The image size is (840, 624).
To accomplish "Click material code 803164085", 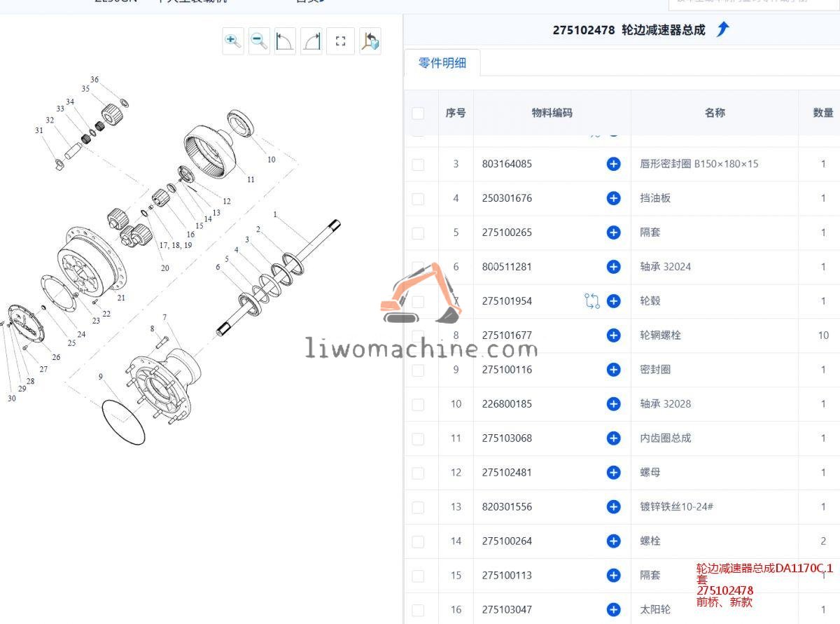I will tap(507, 164).
